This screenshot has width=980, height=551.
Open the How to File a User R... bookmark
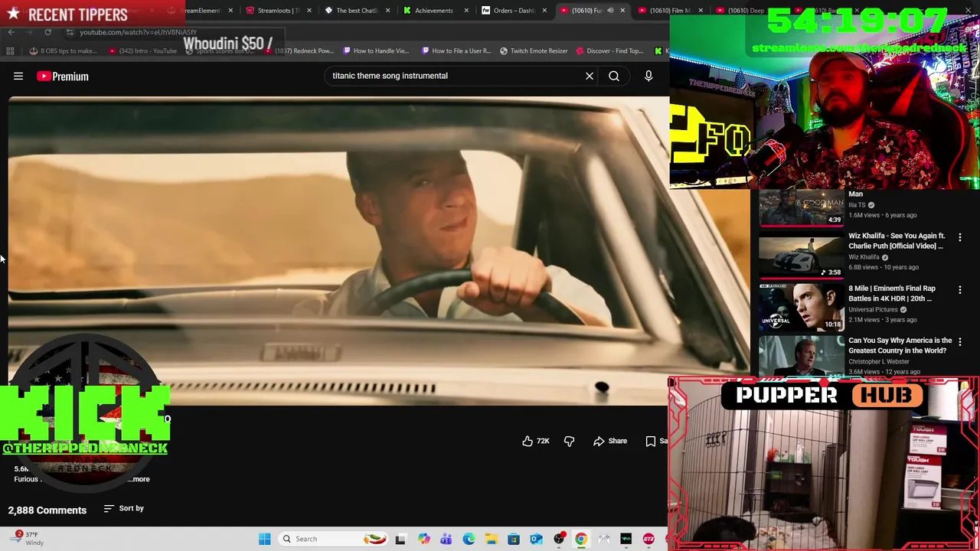click(456, 51)
